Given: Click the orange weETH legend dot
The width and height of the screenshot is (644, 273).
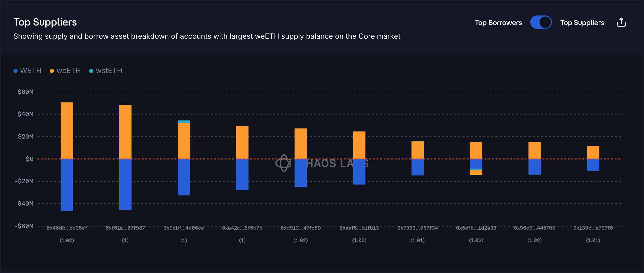Looking at the screenshot, I should click(52, 71).
